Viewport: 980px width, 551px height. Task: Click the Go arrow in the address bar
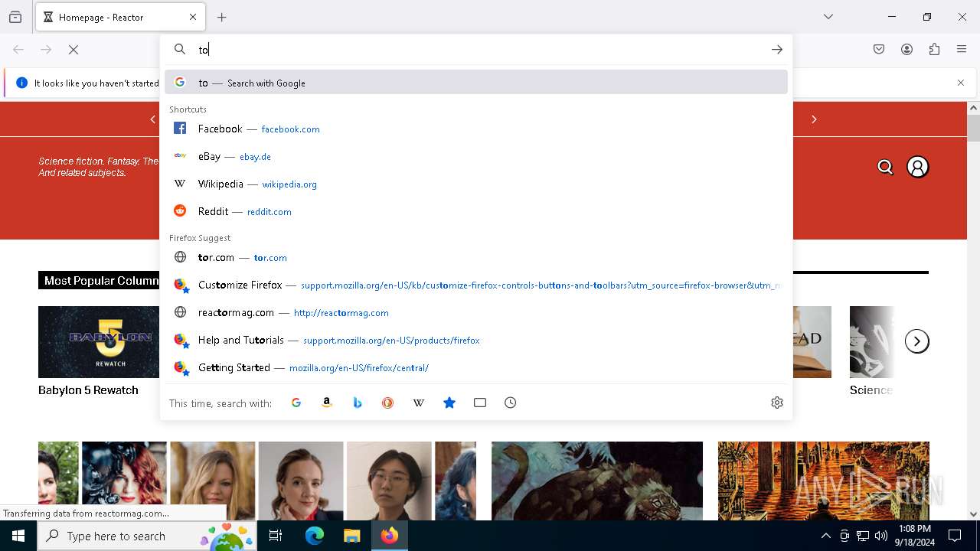click(x=777, y=50)
